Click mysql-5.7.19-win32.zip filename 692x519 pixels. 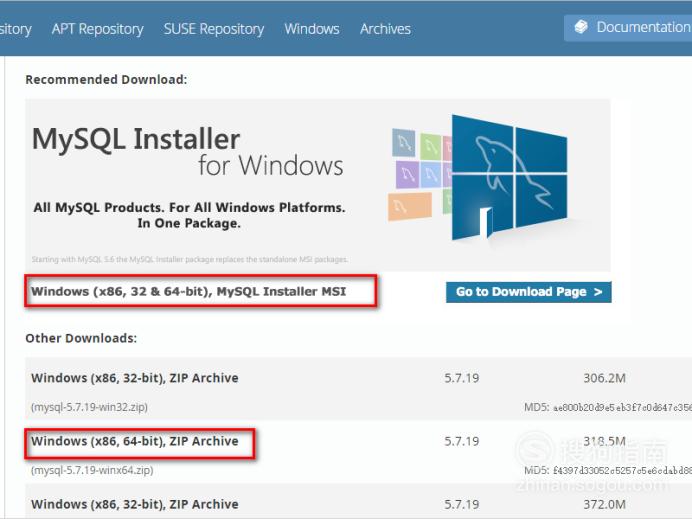click(x=89, y=407)
